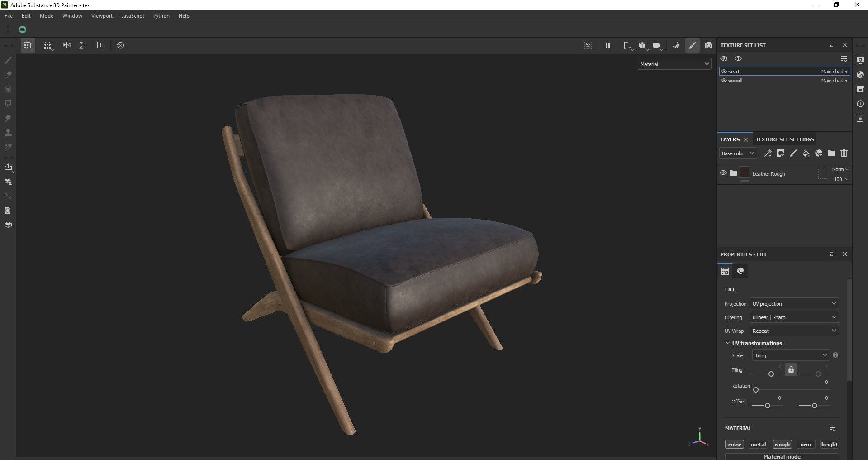Viewport: 868px width, 460px height.
Task: Click the stroke-points icon at left of top toolbar
Action: click(28, 45)
